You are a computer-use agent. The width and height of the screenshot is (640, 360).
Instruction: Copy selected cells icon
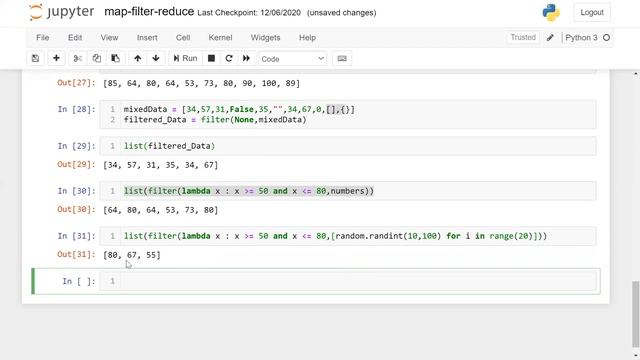click(x=96, y=58)
